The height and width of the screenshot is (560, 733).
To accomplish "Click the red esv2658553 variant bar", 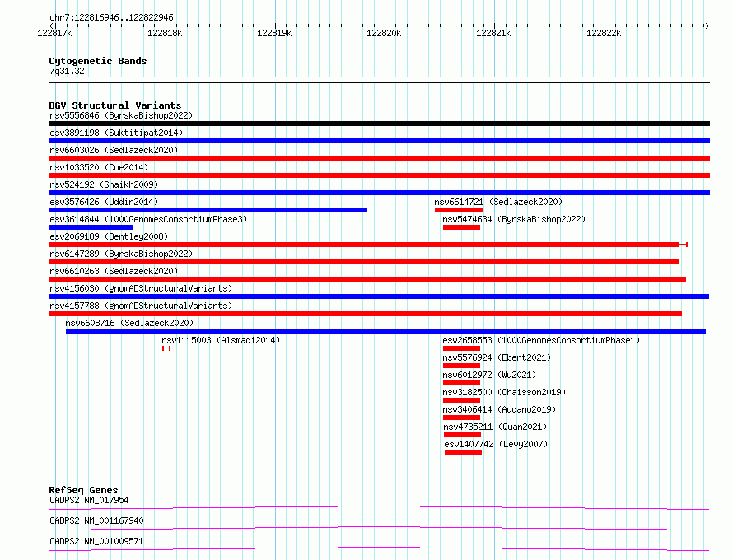I will click(461, 348).
